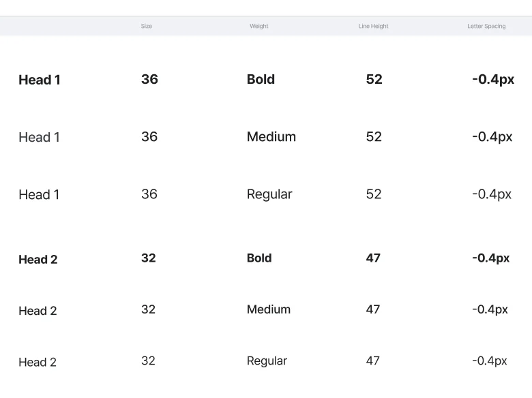Screen dimensions: 532x398
Task: Click Head 2 label in Regular row
Action: (x=38, y=363)
